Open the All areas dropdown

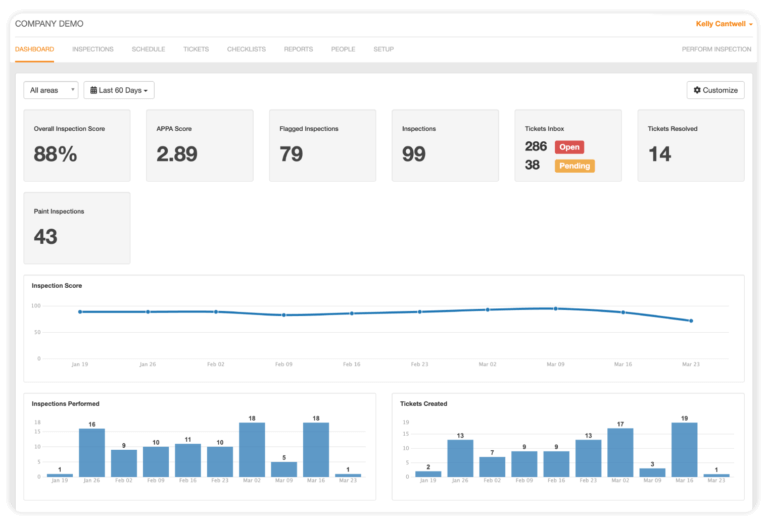point(50,90)
